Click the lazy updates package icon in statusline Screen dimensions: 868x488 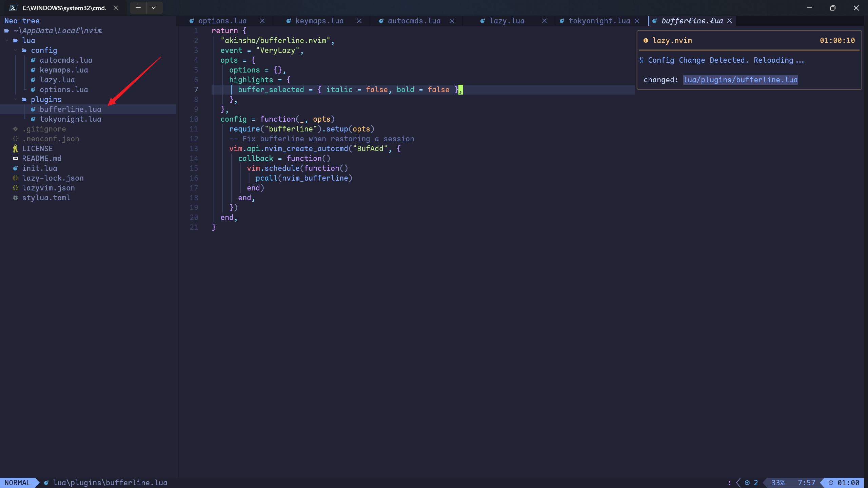(747, 483)
